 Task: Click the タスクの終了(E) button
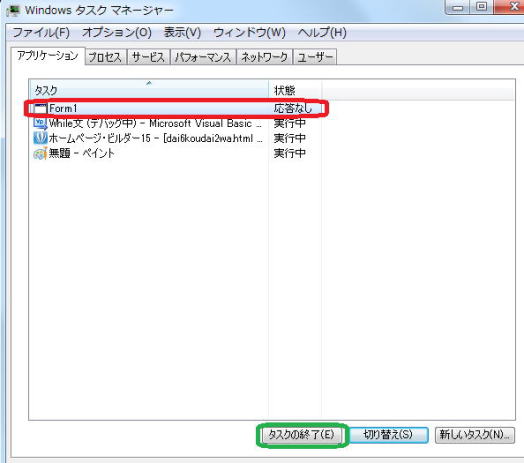click(302, 435)
